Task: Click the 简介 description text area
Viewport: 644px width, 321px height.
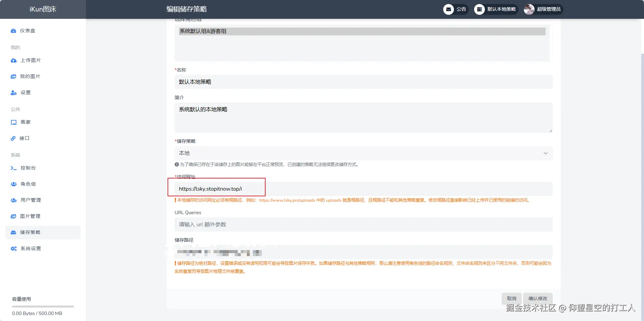Action: tap(363, 118)
